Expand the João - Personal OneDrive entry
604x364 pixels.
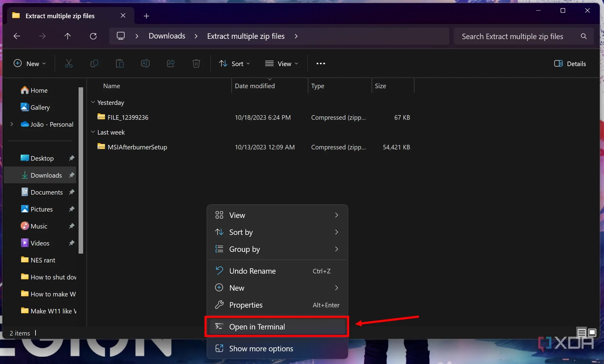tap(12, 124)
